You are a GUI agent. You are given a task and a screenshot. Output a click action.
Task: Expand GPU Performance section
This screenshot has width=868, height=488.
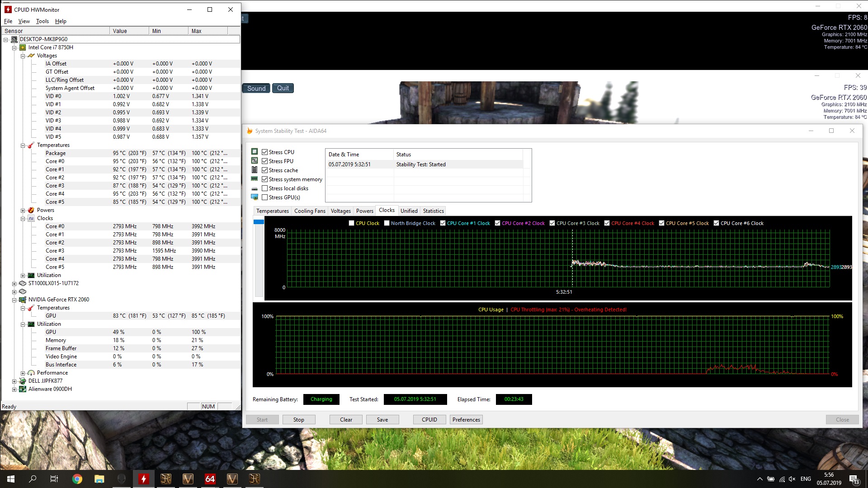(x=23, y=373)
